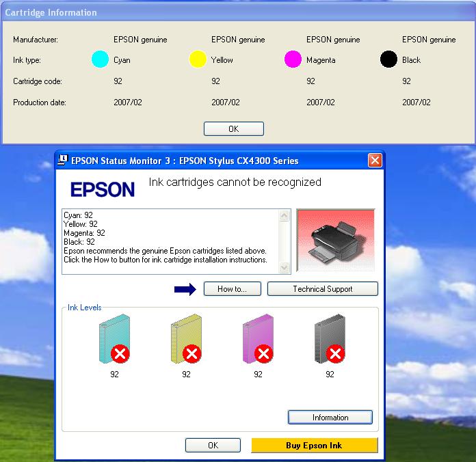Click the Cyan ink type name
The height and width of the screenshot is (462, 476).
(122, 60)
